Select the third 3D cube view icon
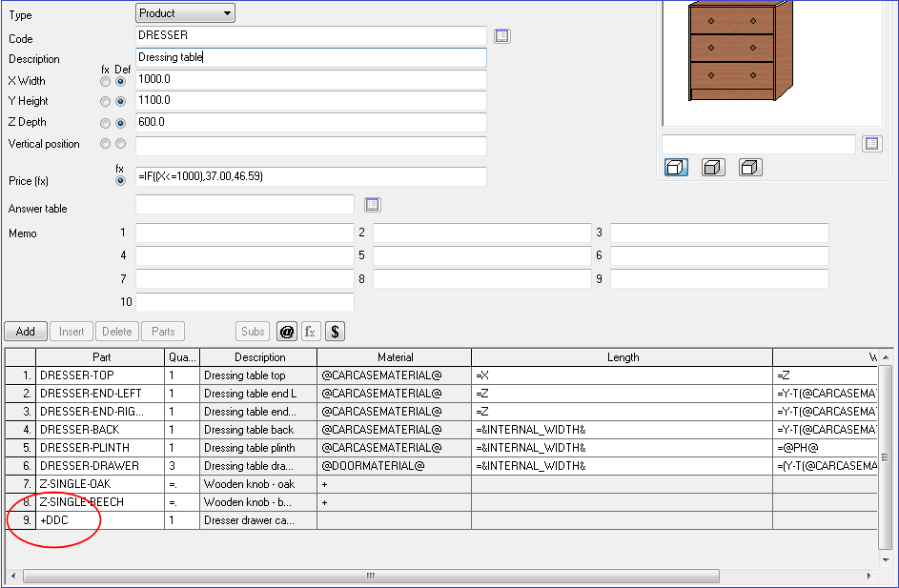The height and width of the screenshot is (588, 899). pyautogui.click(x=750, y=168)
